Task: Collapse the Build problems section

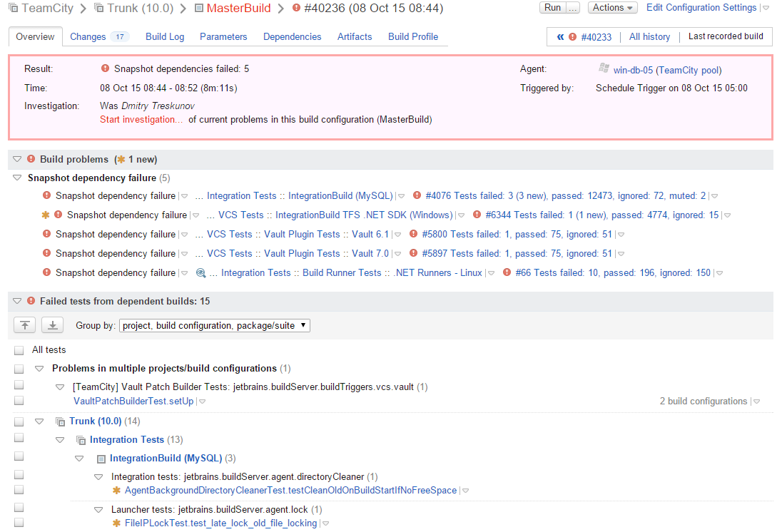Action: coord(17,159)
